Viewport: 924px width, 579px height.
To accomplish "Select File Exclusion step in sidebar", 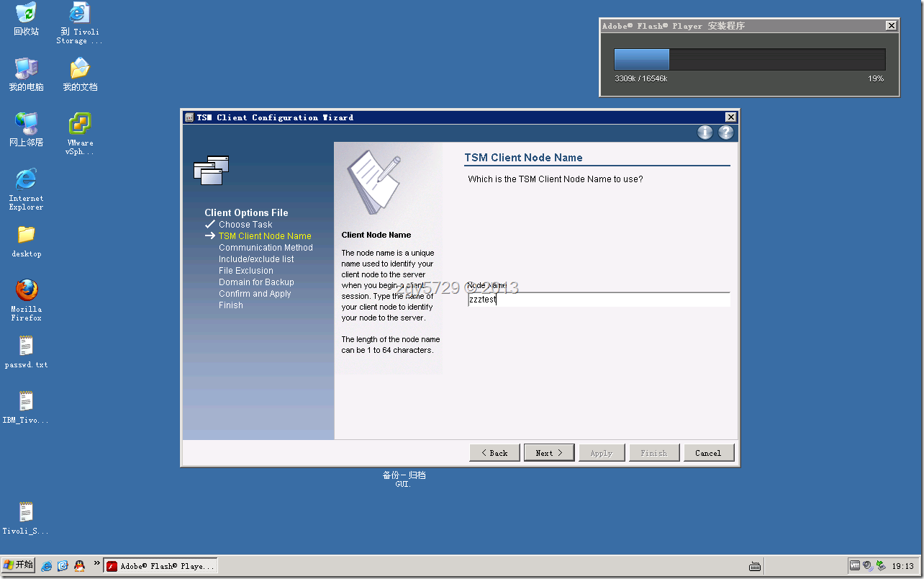I will [246, 271].
